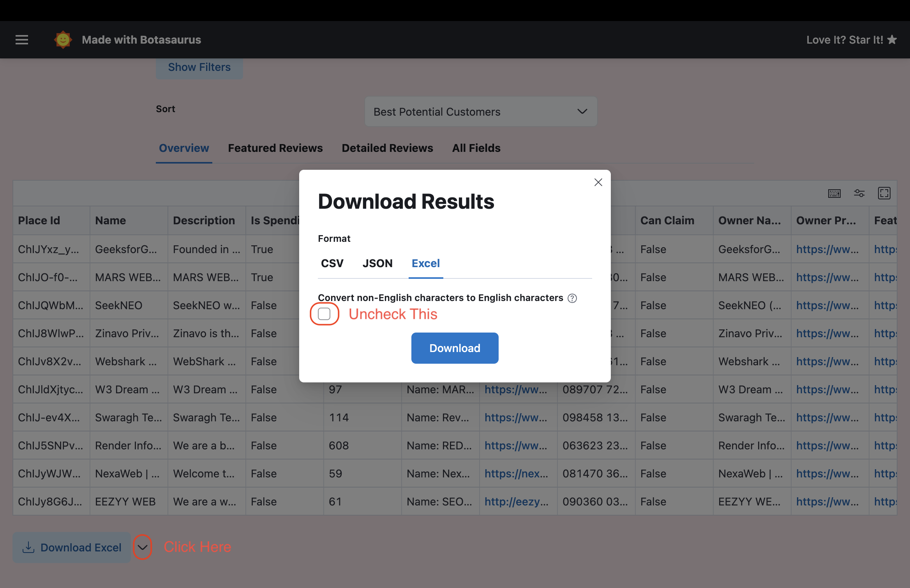Expand Best Potential Customers sort dropdown
This screenshot has height=588, width=910.
click(481, 112)
